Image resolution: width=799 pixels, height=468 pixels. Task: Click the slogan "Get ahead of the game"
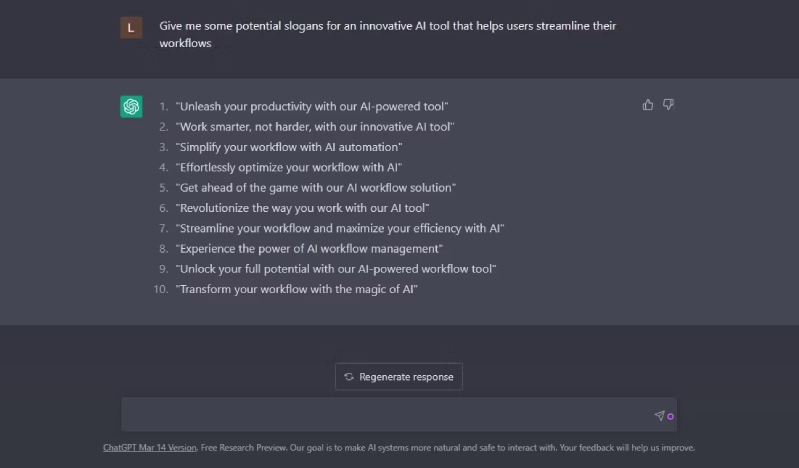[x=315, y=188]
